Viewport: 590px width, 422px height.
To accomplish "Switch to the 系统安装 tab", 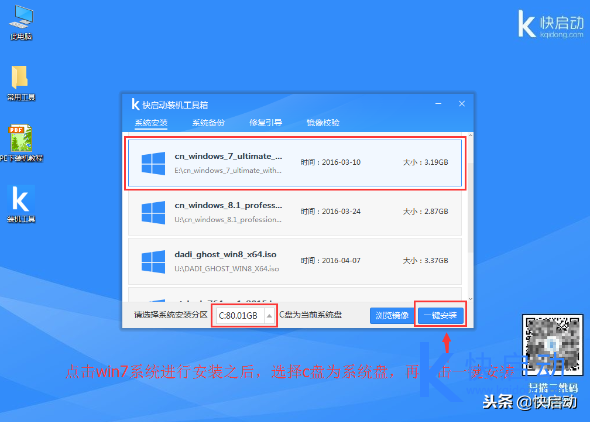I will click(151, 123).
